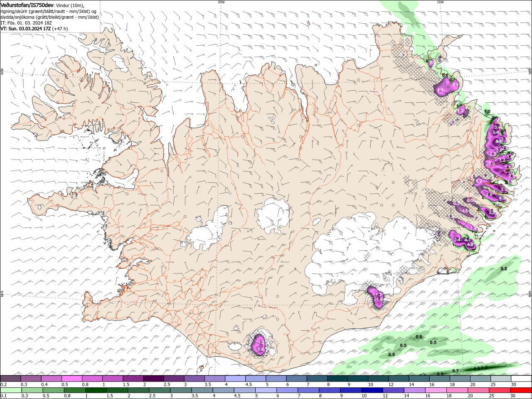This screenshot has width=532, height=399.
Task: Click the 15W longitude label
Action: tap(440, 2)
